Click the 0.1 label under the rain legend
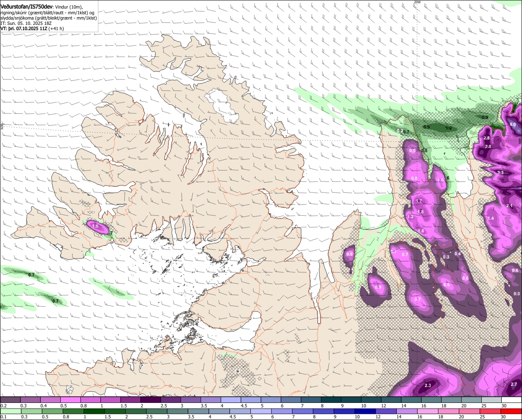The height and width of the screenshot is (420, 522). (3, 417)
